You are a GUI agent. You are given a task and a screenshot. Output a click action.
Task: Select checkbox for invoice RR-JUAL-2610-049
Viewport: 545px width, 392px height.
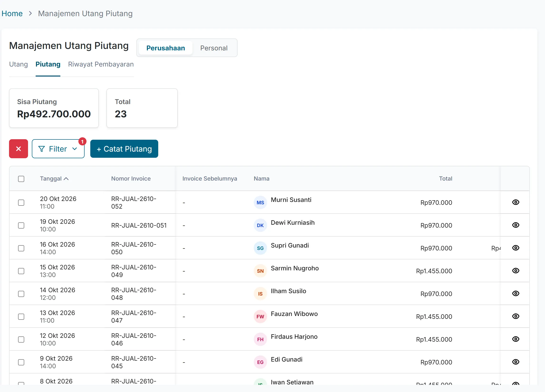click(x=21, y=271)
